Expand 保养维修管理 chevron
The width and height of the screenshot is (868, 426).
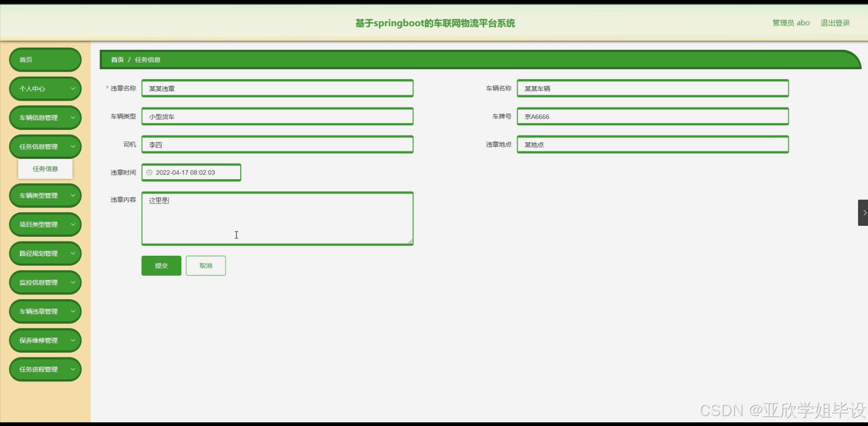(x=73, y=341)
